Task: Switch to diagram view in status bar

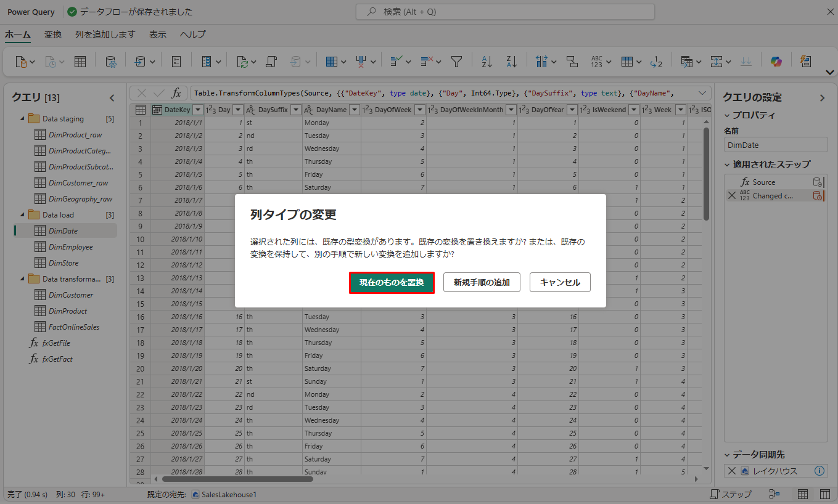Action: pyautogui.click(x=775, y=494)
